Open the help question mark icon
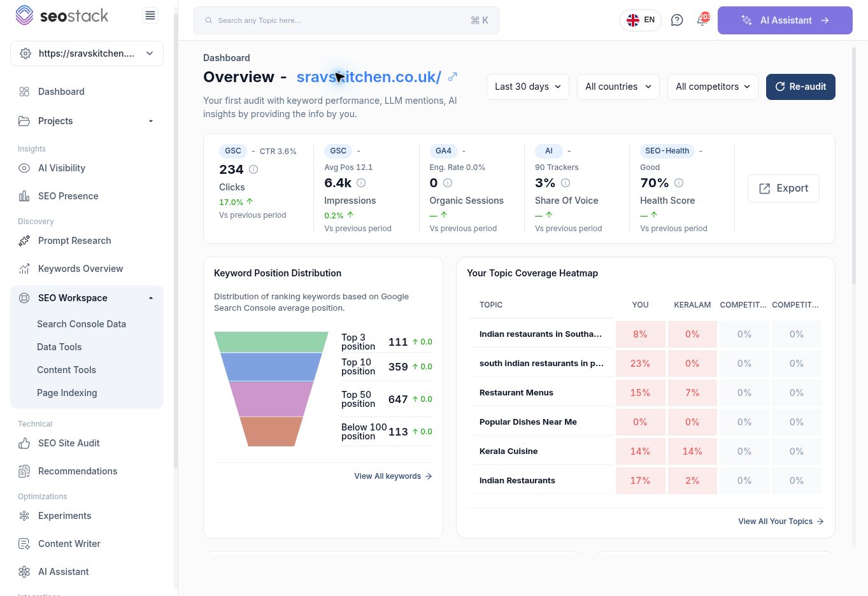Screen dimensions: 868x596 pos(677,20)
